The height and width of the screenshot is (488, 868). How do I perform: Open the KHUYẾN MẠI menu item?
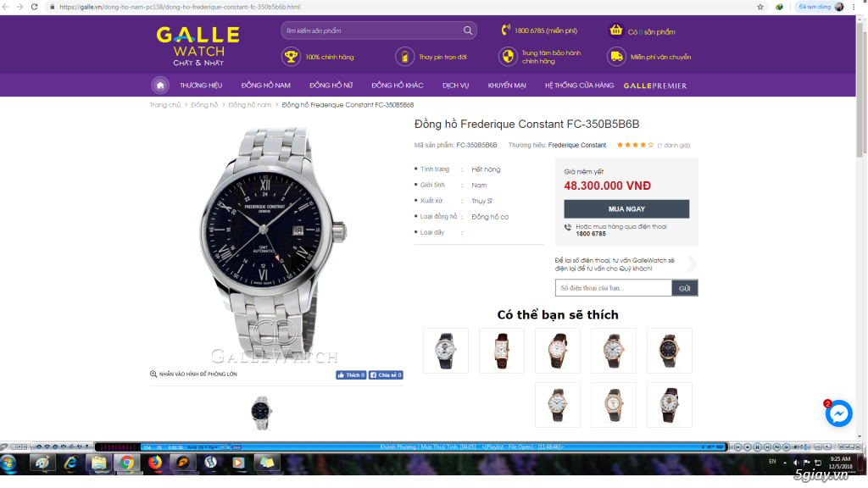tap(507, 86)
